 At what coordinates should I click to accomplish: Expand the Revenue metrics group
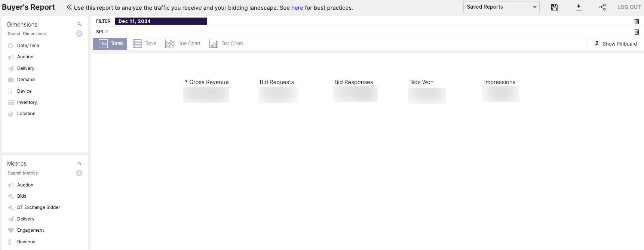click(x=26, y=242)
